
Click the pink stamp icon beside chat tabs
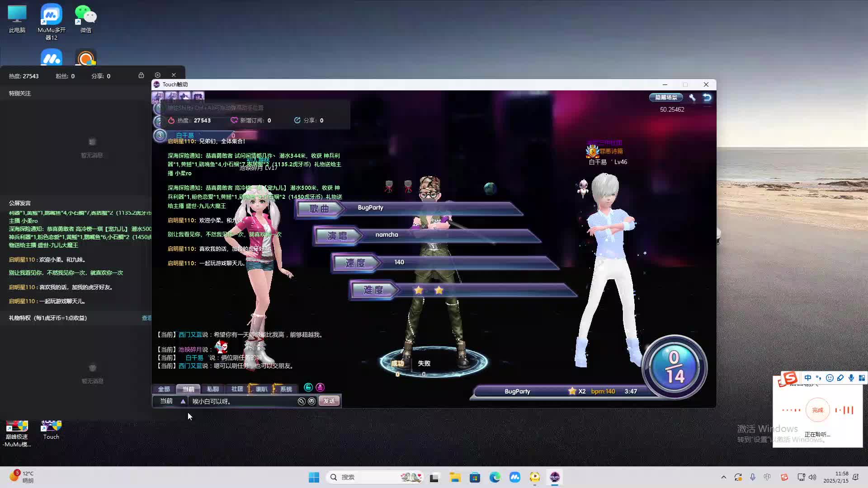click(x=320, y=388)
